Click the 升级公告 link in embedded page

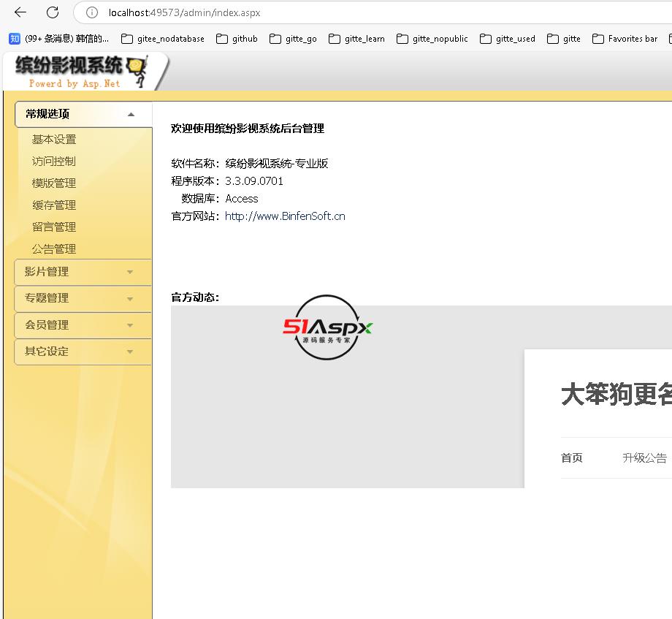coord(644,458)
